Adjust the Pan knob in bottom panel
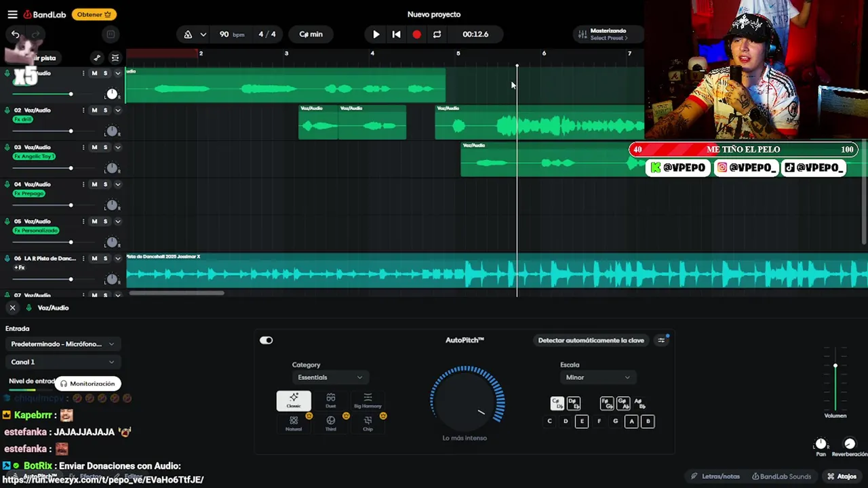This screenshot has width=868, height=488. click(821, 444)
